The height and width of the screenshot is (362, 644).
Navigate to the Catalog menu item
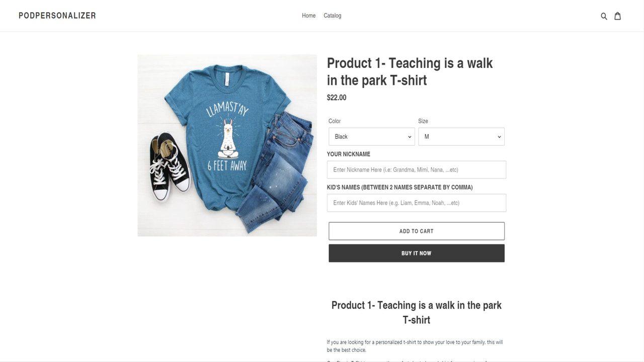coord(332,16)
